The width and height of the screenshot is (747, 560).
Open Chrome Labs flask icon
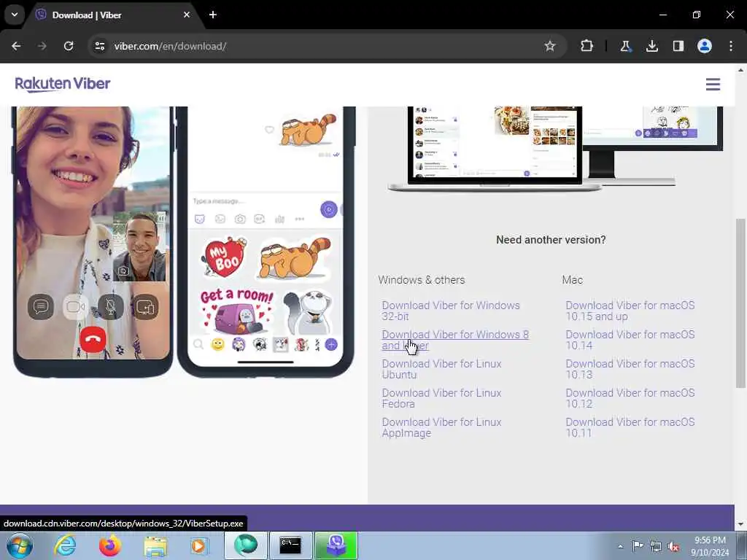pos(625,46)
